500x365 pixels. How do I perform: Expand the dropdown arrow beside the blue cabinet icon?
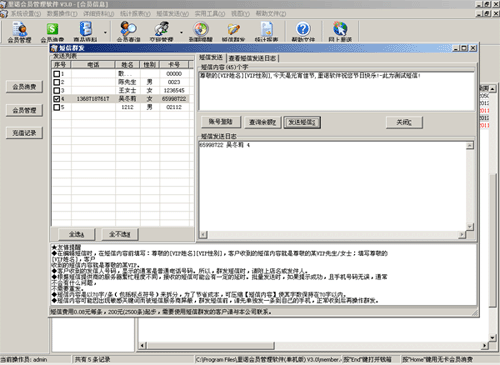click(105, 32)
